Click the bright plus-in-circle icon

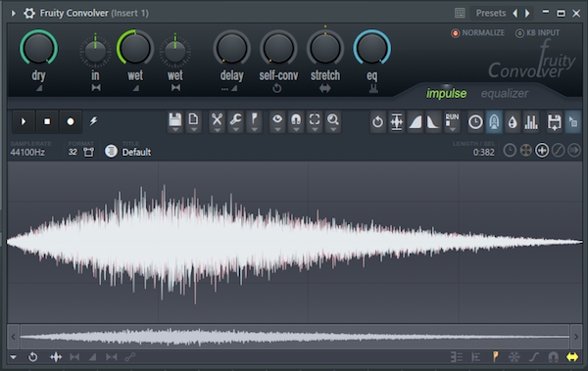542,151
